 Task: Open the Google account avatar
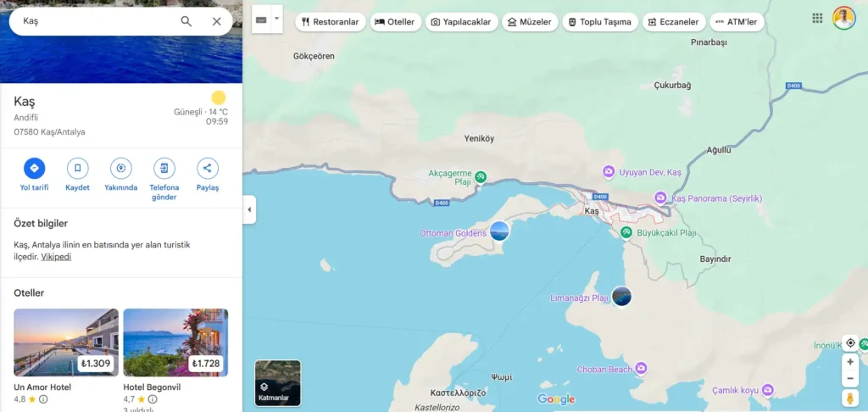point(843,19)
